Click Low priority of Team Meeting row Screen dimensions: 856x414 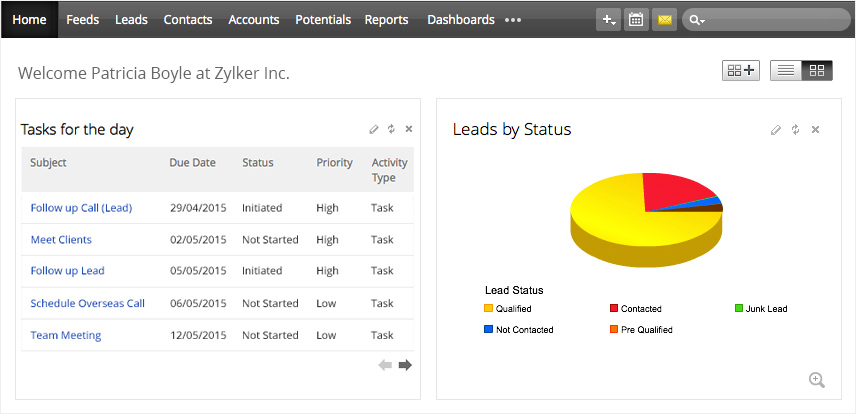click(326, 335)
